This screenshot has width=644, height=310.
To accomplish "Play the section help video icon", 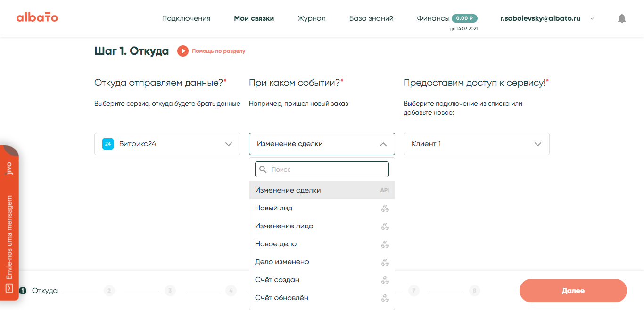I will [183, 51].
